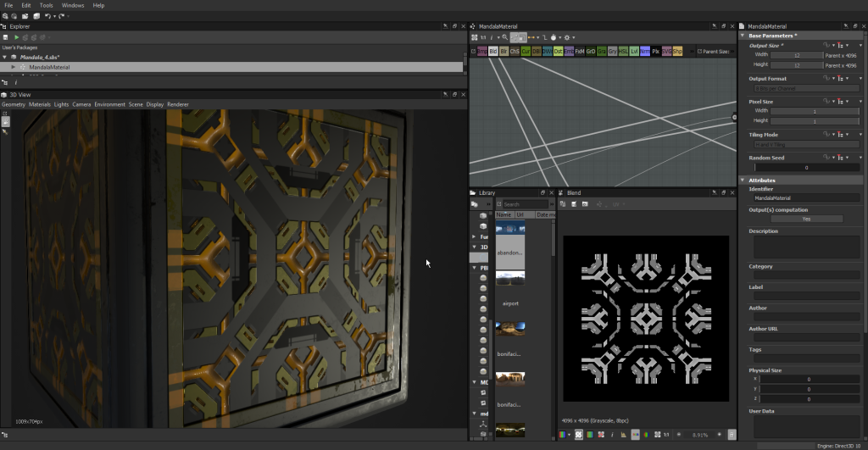Select the airport environment thumbnail
The width and height of the screenshot is (868, 450).
point(509,278)
